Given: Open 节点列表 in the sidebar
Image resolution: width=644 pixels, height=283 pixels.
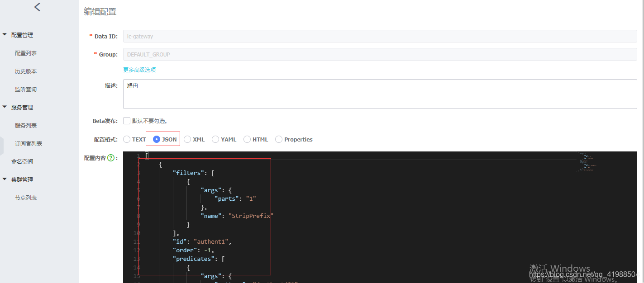Looking at the screenshot, I should (26, 198).
